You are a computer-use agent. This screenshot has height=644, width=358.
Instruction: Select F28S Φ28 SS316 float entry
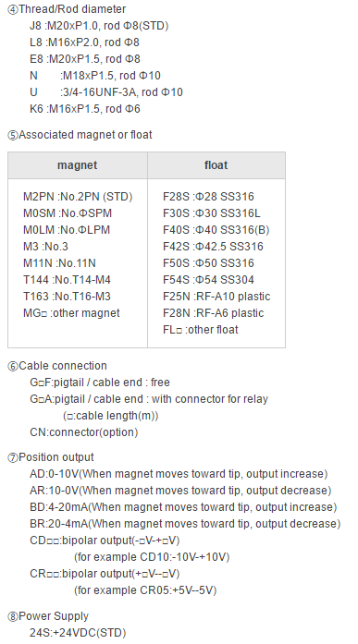208,197
